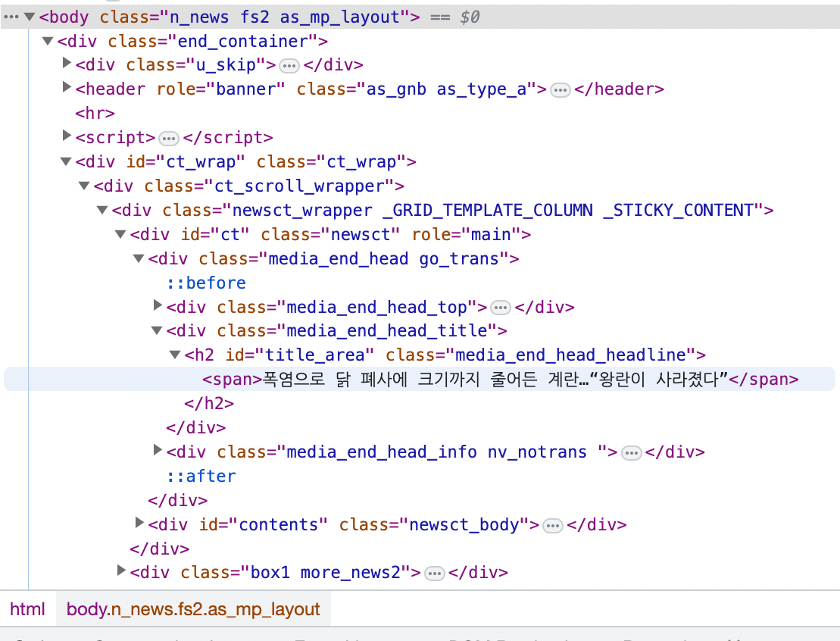Select the closing </h2> tag row
This screenshot has height=641, width=840.
point(210,404)
